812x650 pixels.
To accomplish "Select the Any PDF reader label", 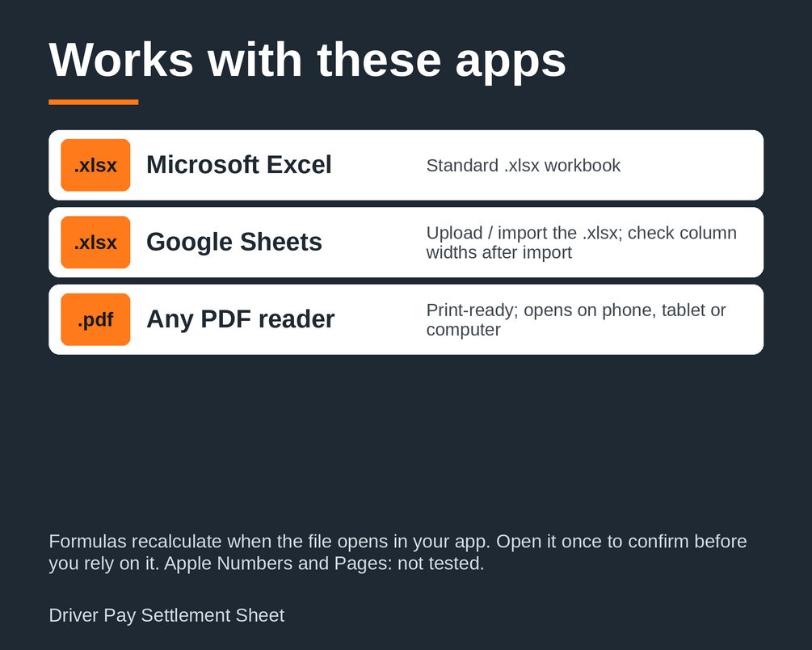I will [240, 319].
